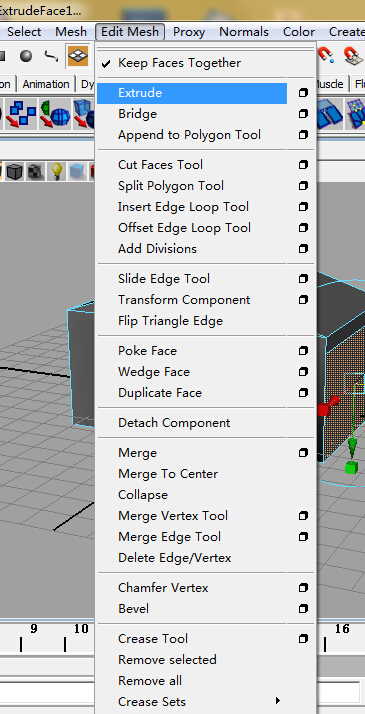Open Split Polygon Tool options box
This screenshot has width=365, height=714.
click(x=303, y=186)
